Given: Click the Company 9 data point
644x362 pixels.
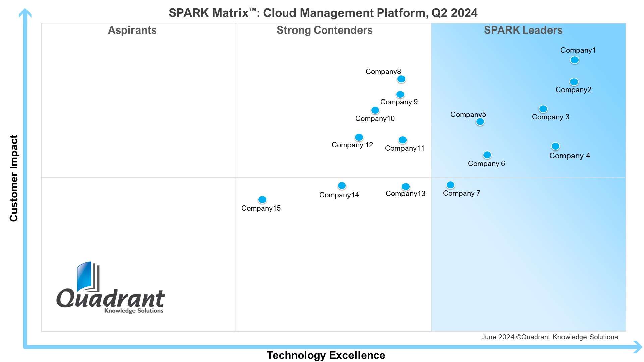Looking at the screenshot, I should click(400, 95).
